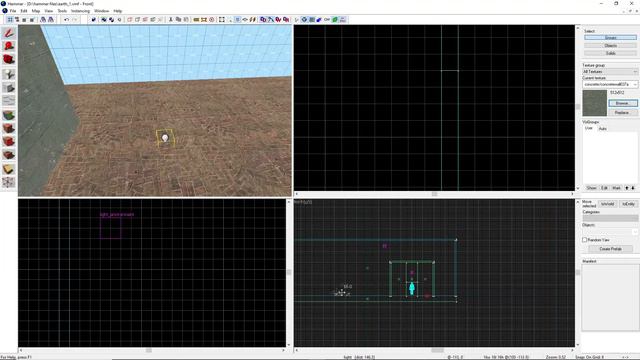This screenshot has width=640, height=360.
Task: Switch to the User VisGroups tab
Action: point(589,128)
